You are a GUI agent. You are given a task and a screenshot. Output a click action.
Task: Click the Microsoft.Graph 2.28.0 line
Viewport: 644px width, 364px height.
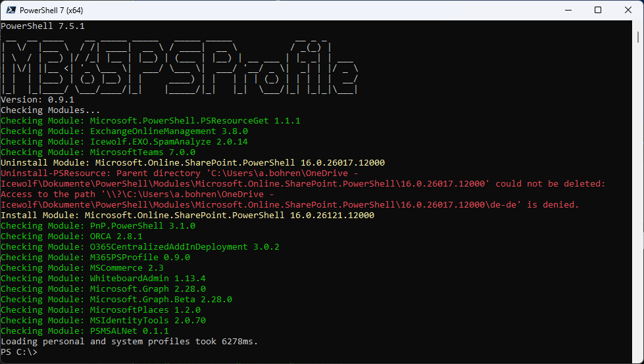coord(103,289)
